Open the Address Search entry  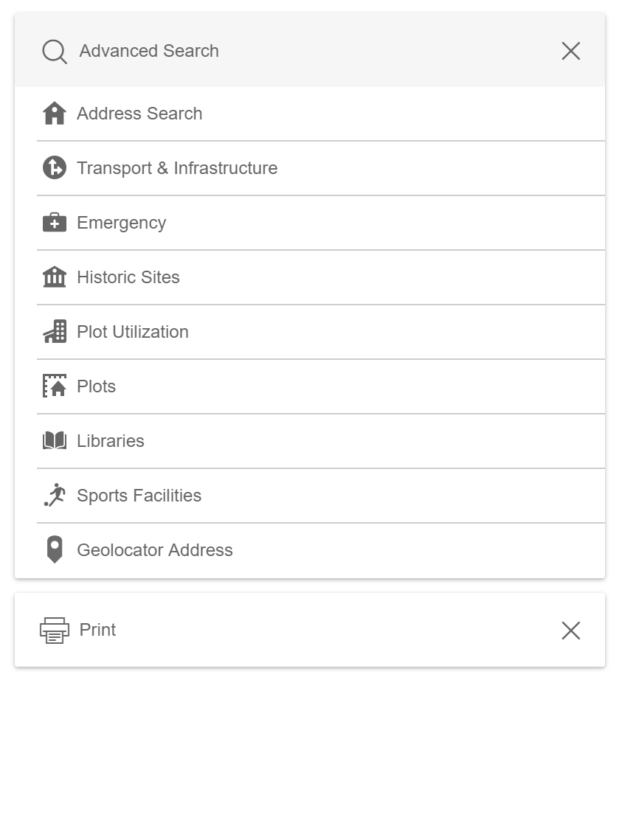[139, 114]
